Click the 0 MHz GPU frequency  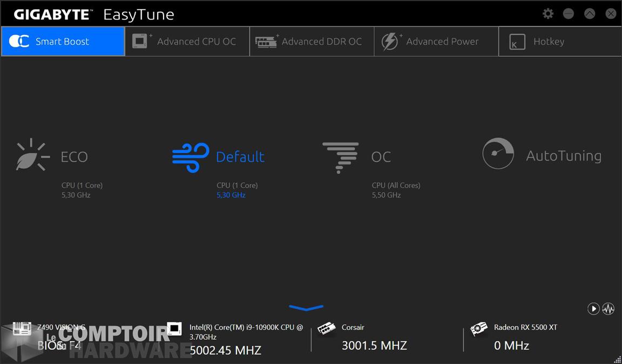pyautogui.click(x=511, y=345)
